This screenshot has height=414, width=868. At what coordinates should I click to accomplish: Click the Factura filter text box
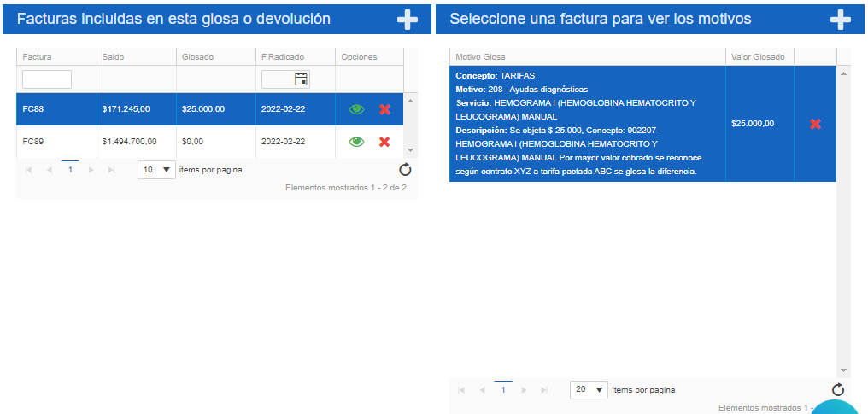(47, 79)
